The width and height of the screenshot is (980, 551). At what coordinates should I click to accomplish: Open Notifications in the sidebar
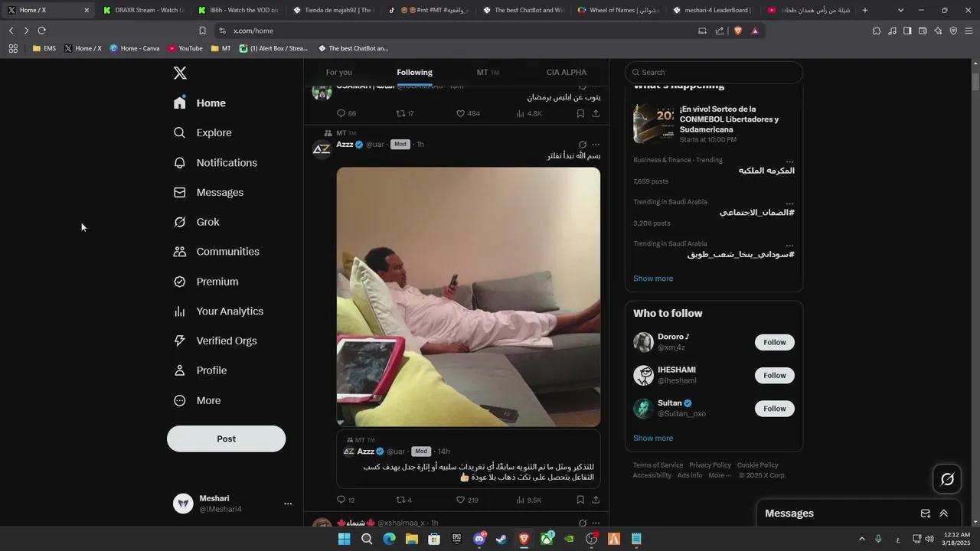coord(215,162)
